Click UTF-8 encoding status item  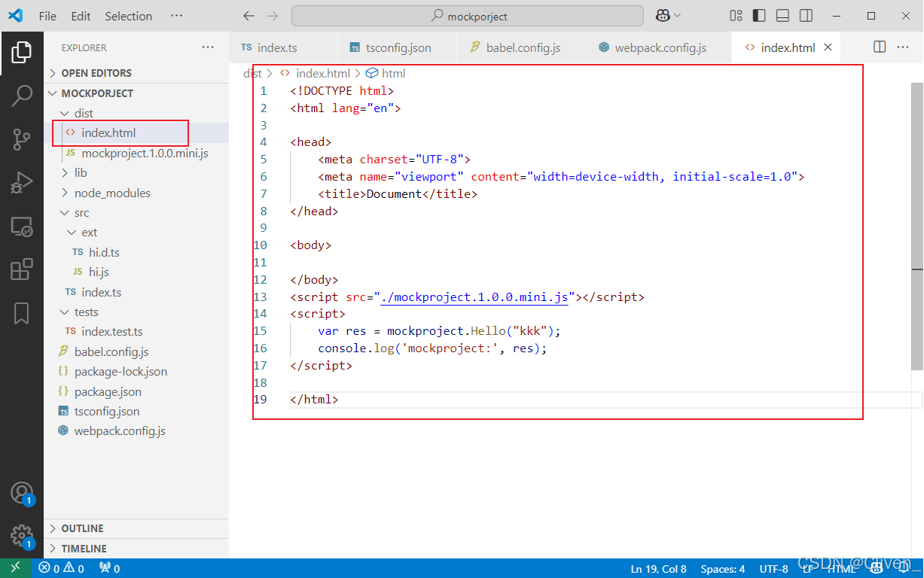[773, 569]
